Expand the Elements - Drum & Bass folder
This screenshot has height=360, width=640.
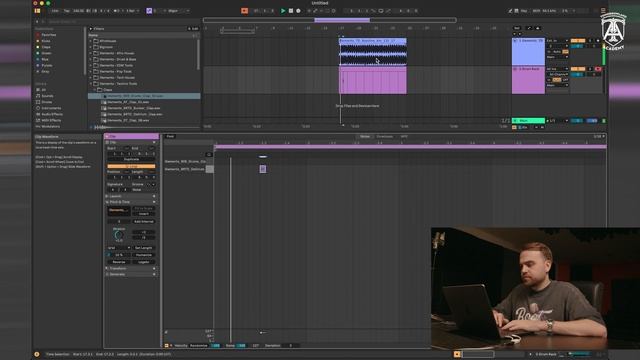(x=91, y=59)
